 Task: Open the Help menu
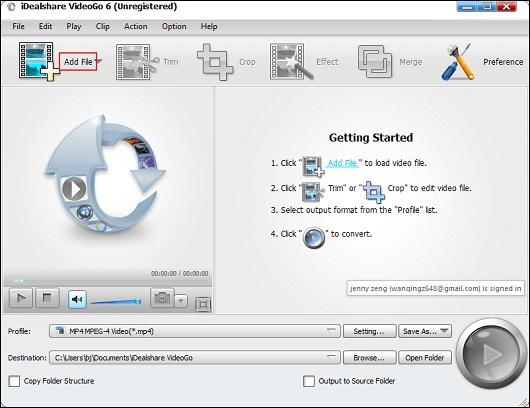point(209,26)
